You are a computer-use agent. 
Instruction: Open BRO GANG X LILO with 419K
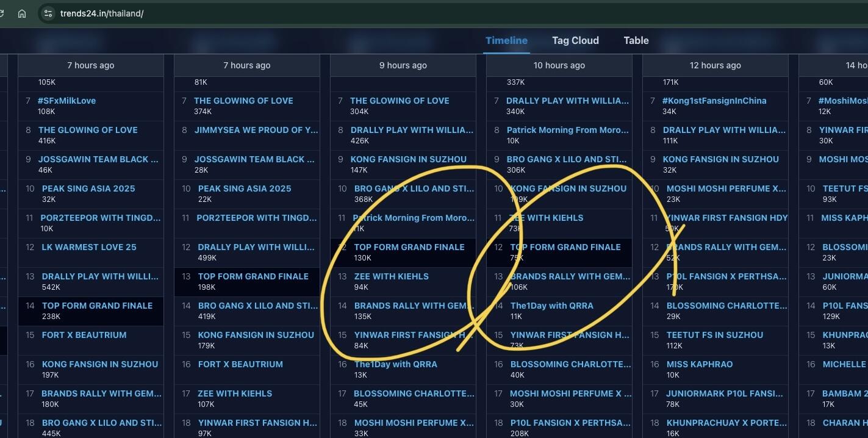pyautogui.click(x=258, y=306)
